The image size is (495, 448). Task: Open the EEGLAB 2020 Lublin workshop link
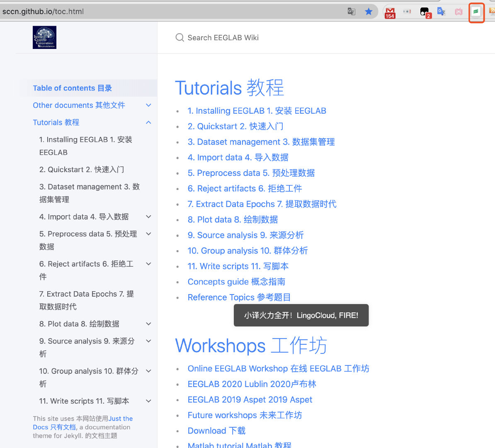(252, 384)
